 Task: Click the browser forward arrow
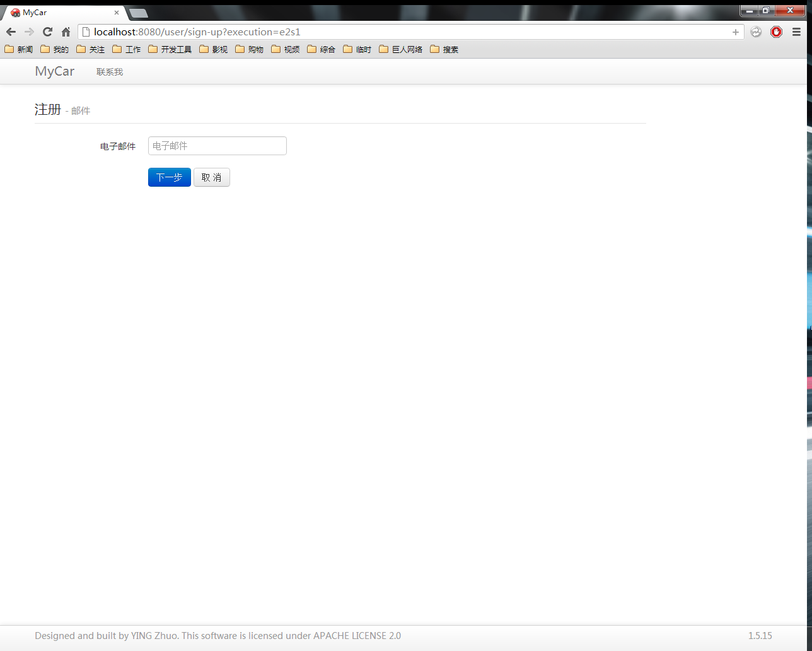[x=29, y=32]
